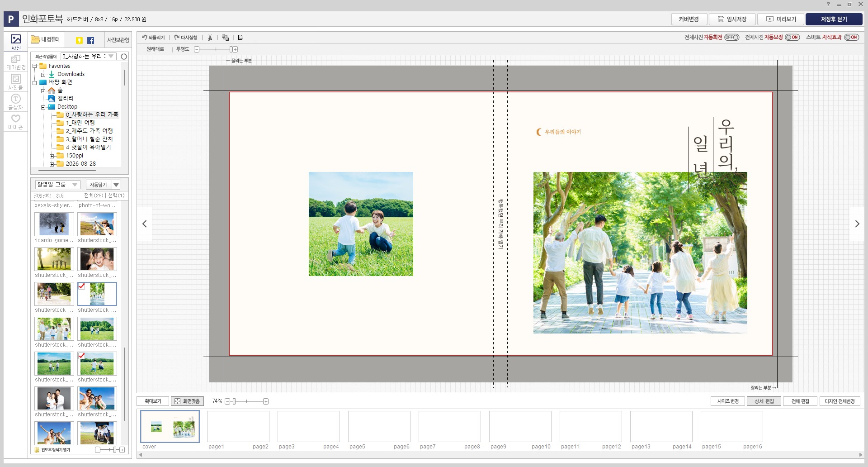Click the 투명도 opacity slider handle

pyautogui.click(x=231, y=49)
